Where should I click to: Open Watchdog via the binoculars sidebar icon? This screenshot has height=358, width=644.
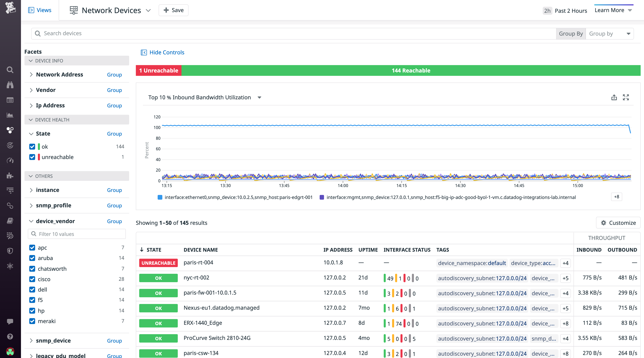[10, 85]
